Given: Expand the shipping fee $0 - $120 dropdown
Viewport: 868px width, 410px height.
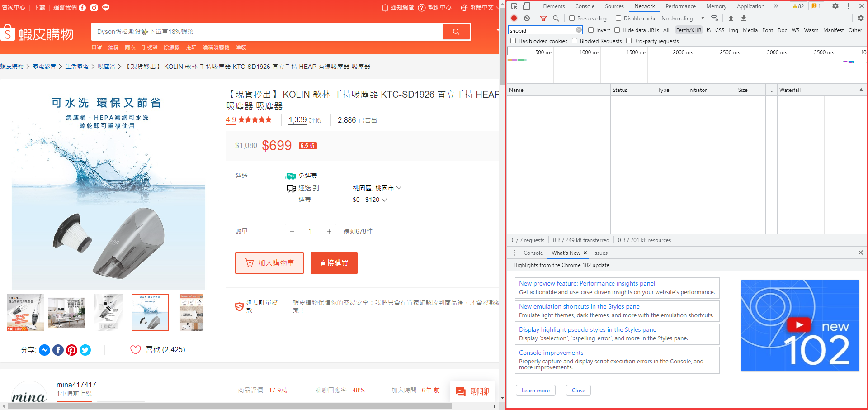Looking at the screenshot, I should [369, 200].
